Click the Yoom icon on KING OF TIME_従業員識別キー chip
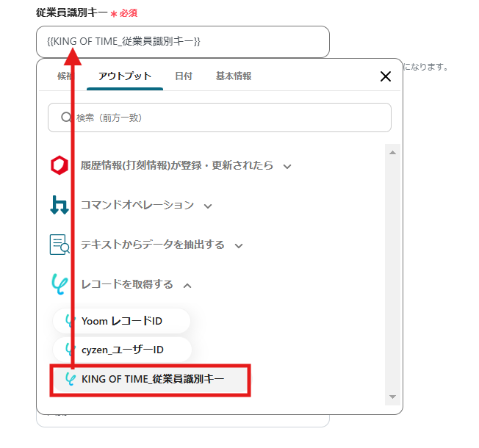 click(71, 379)
